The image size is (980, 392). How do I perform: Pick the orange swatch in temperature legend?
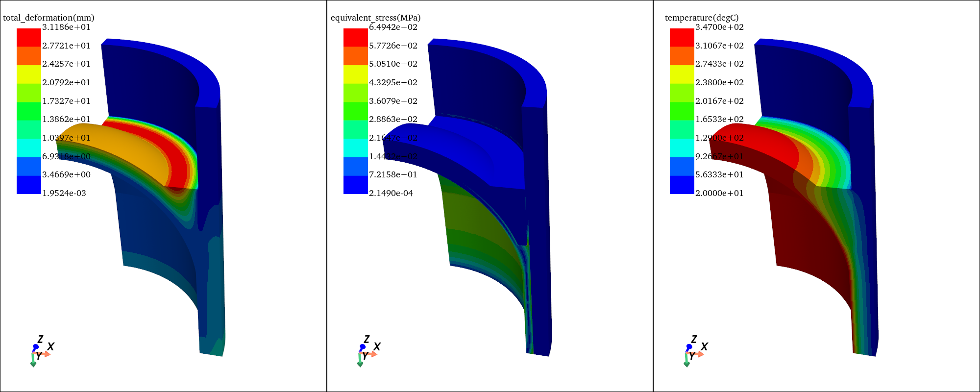tap(682, 56)
